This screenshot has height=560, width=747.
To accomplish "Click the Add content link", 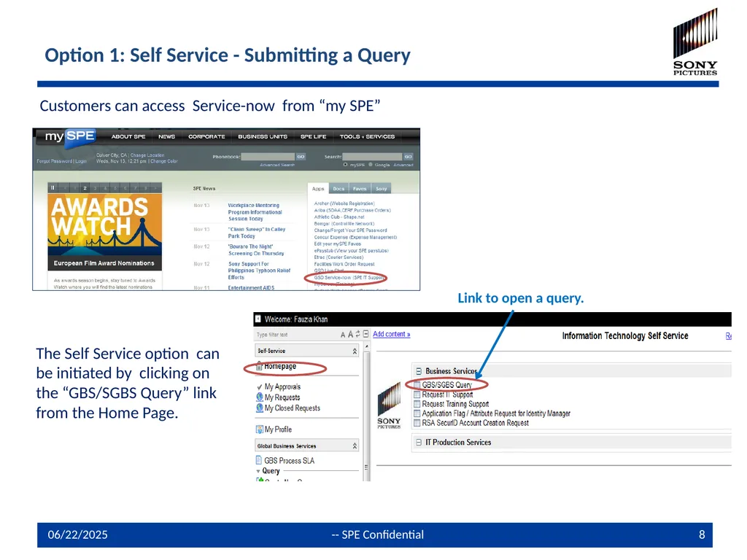I will coord(392,334).
